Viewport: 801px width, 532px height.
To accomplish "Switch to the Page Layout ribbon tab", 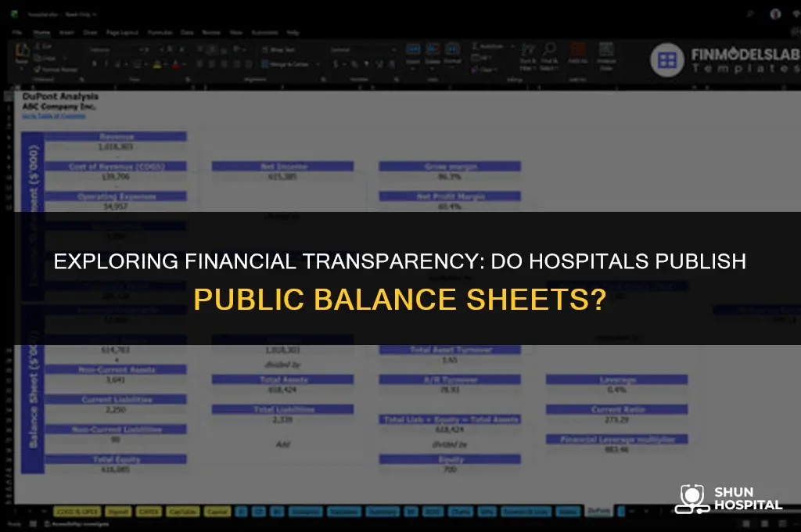I will (122, 32).
